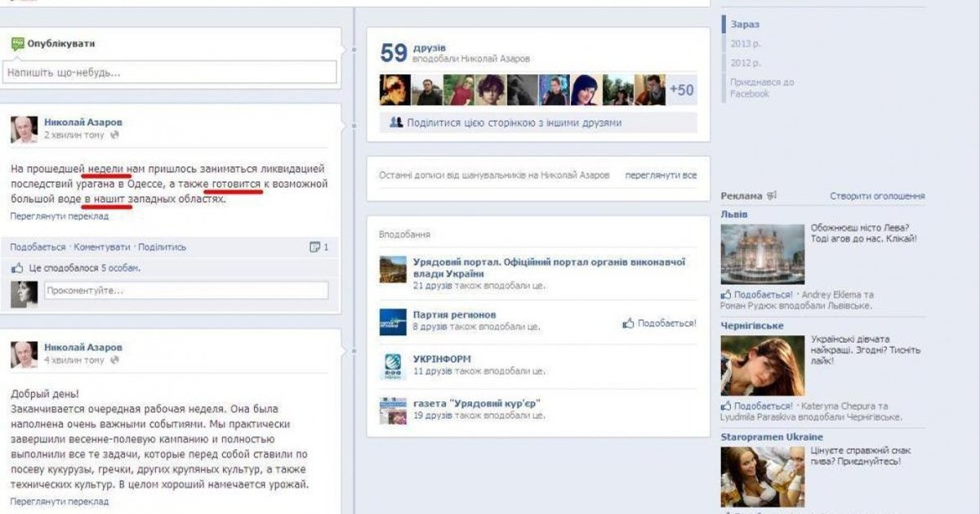Click the share-with-friends people icon
980x514 pixels.
396,122
